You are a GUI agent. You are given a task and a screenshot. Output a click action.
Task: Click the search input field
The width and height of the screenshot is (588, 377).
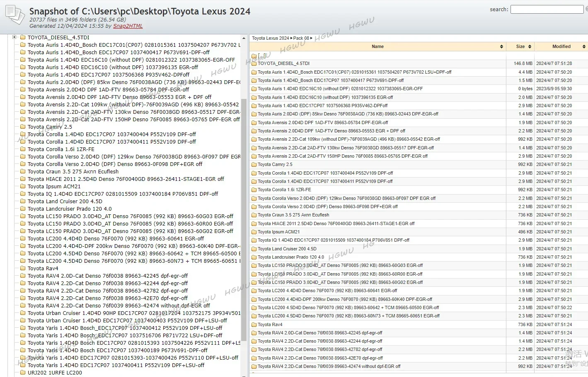point(547,9)
